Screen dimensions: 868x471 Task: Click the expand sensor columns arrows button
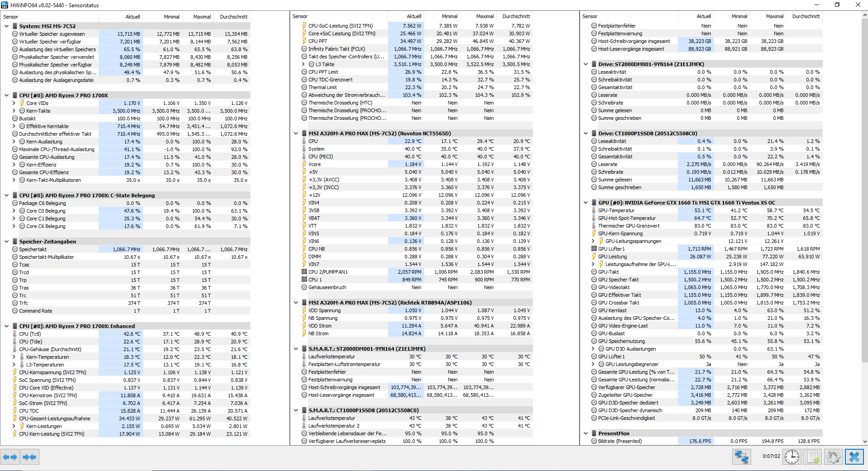[x=10, y=457]
